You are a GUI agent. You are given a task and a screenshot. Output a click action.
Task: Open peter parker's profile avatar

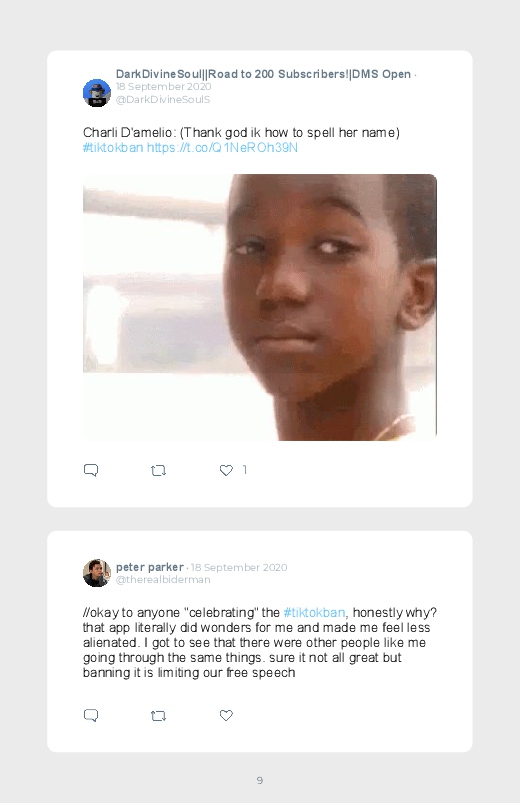click(x=97, y=573)
